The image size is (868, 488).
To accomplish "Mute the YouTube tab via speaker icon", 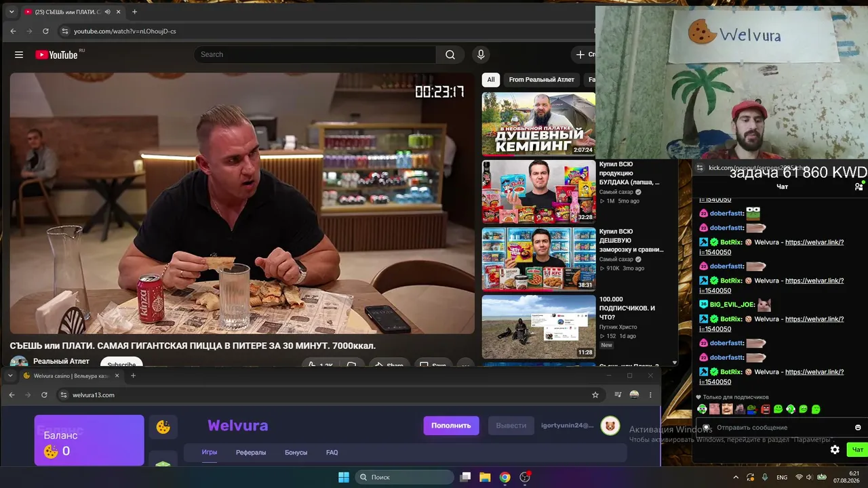I will [107, 12].
